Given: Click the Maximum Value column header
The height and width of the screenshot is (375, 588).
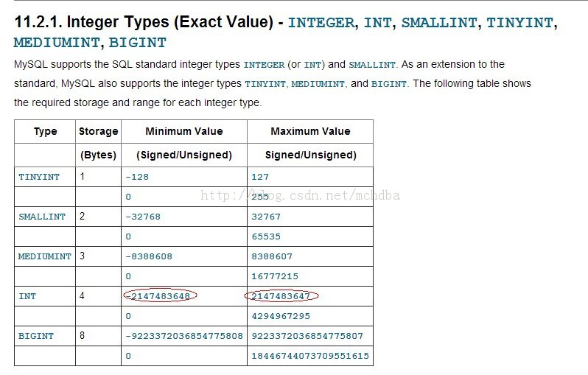Looking at the screenshot, I should (310, 131).
